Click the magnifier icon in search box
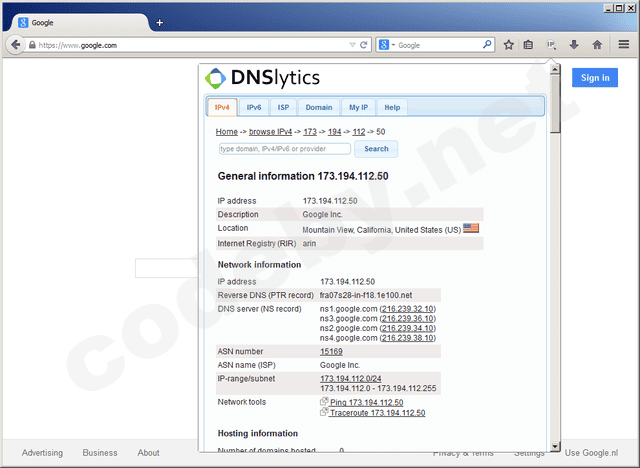 (487, 44)
